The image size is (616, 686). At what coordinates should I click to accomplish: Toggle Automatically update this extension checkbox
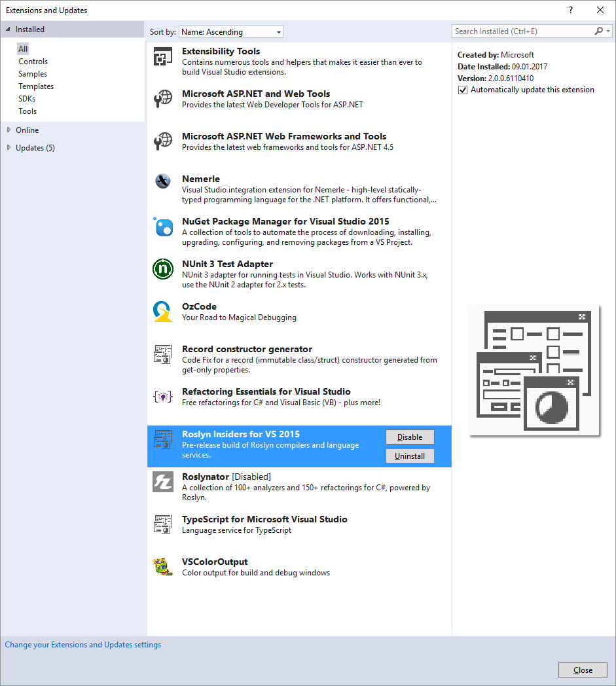(463, 90)
